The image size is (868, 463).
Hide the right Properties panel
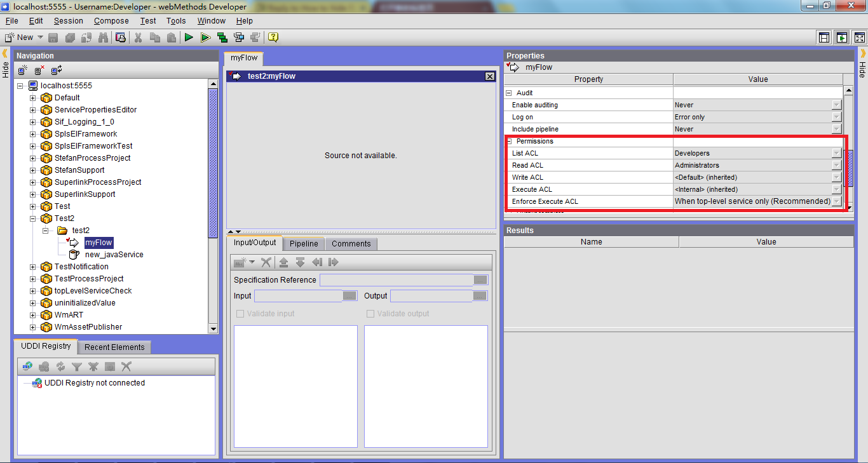(862, 64)
